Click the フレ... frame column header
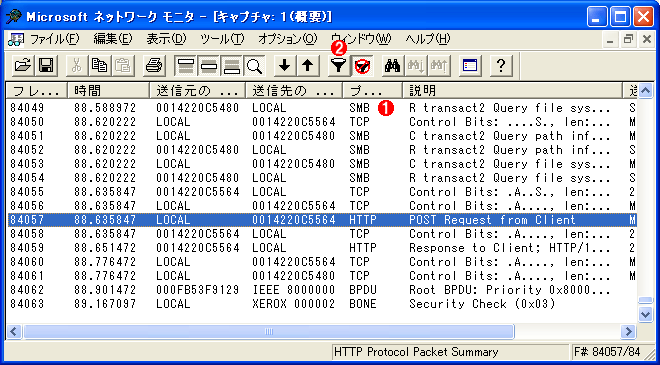This screenshot has height=365, width=660. coord(37,90)
